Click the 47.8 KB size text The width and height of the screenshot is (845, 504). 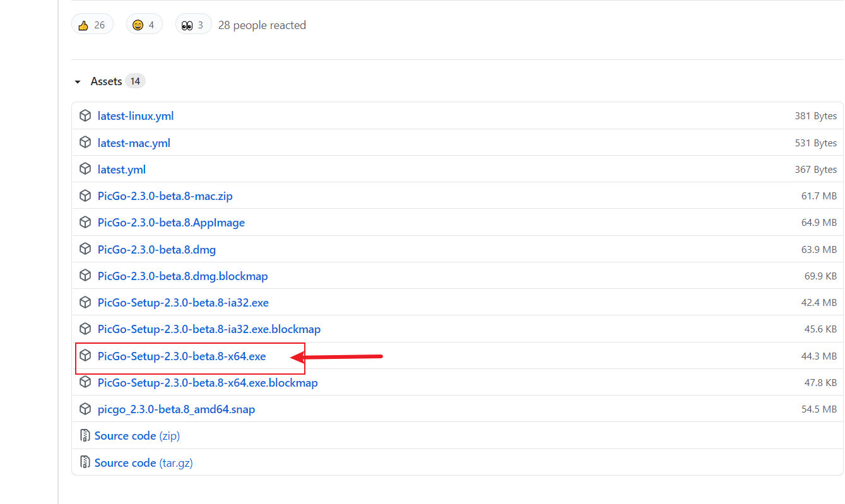click(x=820, y=383)
